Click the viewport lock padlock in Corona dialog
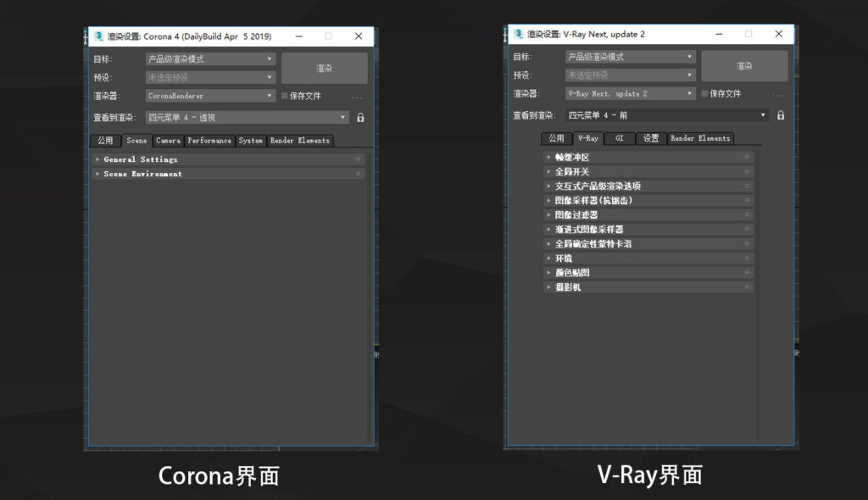The width and height of the screenshot is (868, 500). [359, 117]
